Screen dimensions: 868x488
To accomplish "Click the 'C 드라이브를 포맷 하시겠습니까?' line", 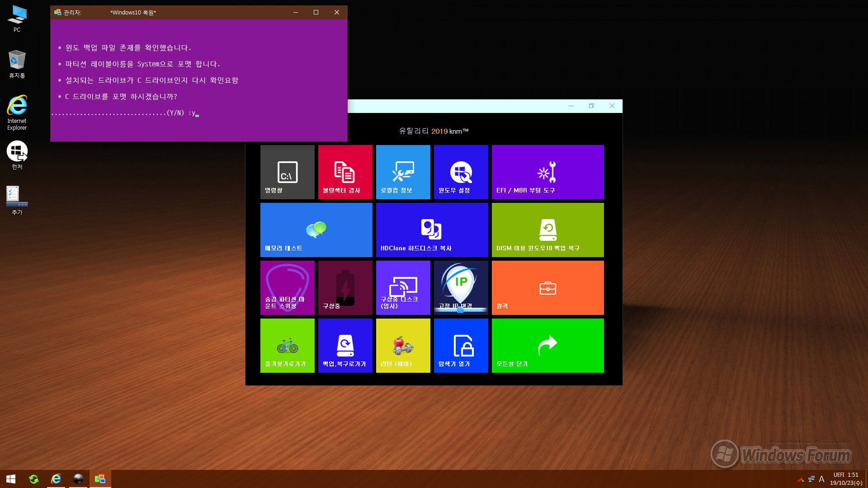I will tap(118, 97).
